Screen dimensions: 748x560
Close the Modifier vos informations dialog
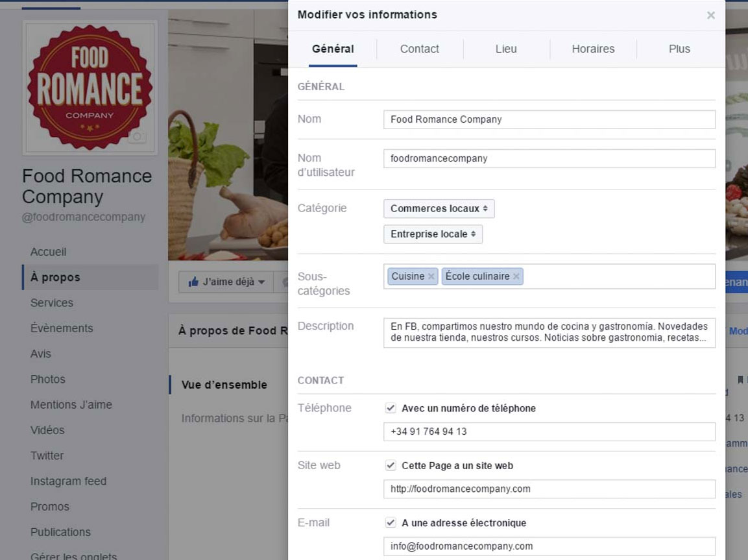tap(710, 16)
